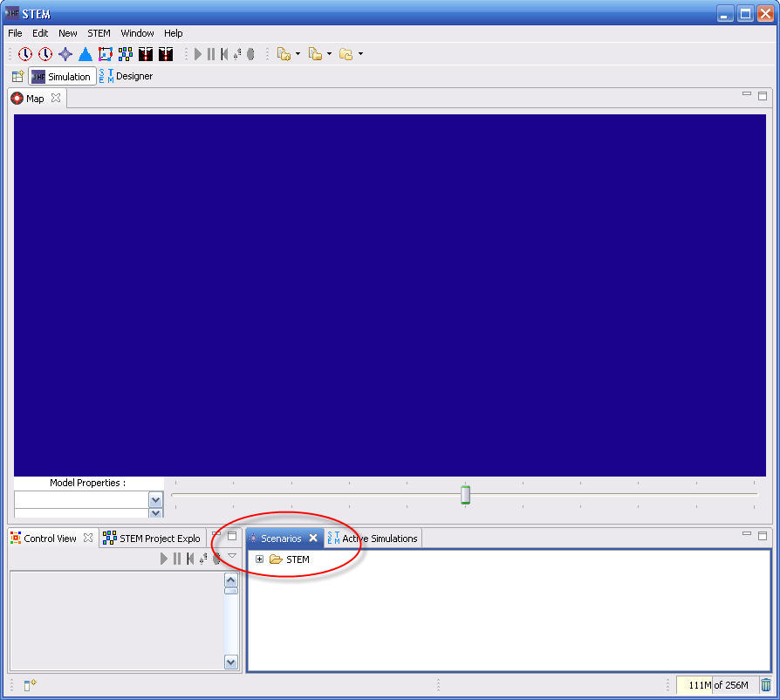Expand the STEM folder tree node
Image resolution: width=780 pixels, height=700 pixels.
[x=259, y=559]
